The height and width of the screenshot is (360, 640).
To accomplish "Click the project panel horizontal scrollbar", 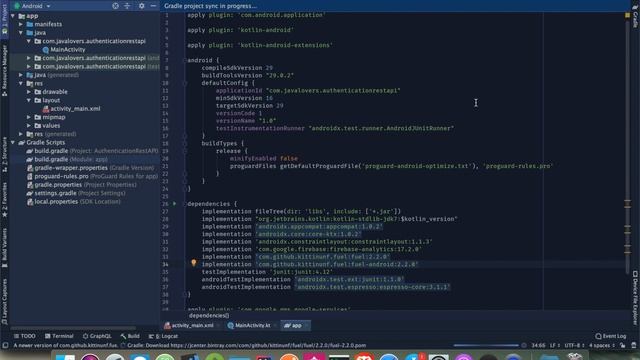I will 73,327.
